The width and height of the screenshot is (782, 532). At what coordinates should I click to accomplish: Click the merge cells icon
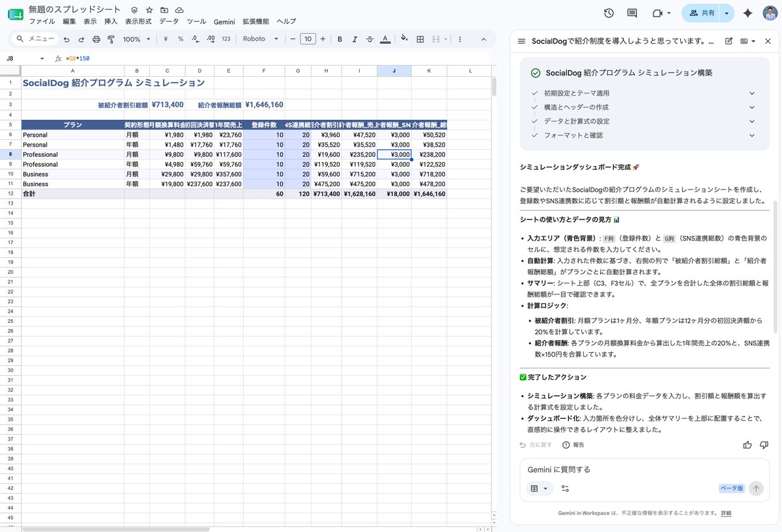coord(436,39)
